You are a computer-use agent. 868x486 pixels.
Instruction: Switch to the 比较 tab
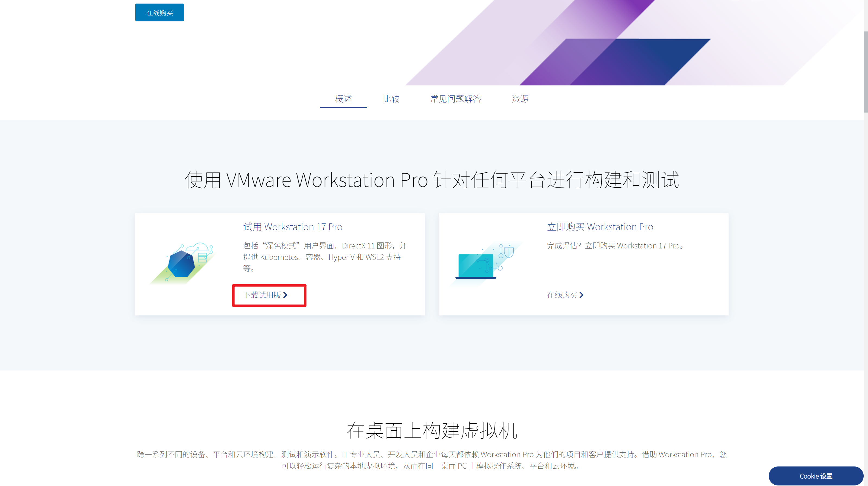[391, 99]
